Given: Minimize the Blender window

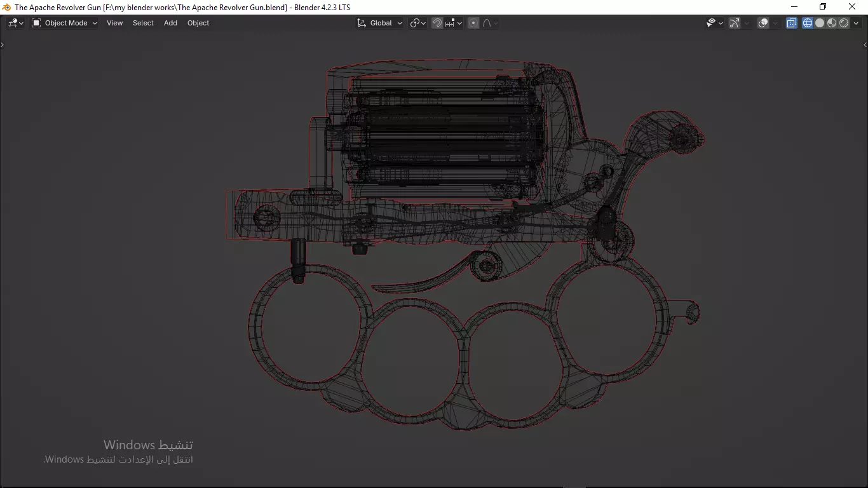Looking at the screenshot, I should [794, 7].
